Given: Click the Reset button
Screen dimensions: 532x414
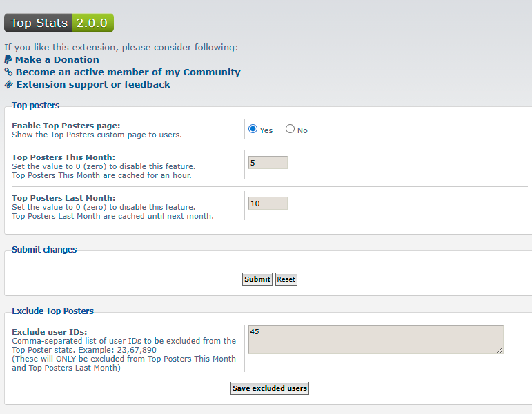Looking at the screenshot, I should 286,279.
